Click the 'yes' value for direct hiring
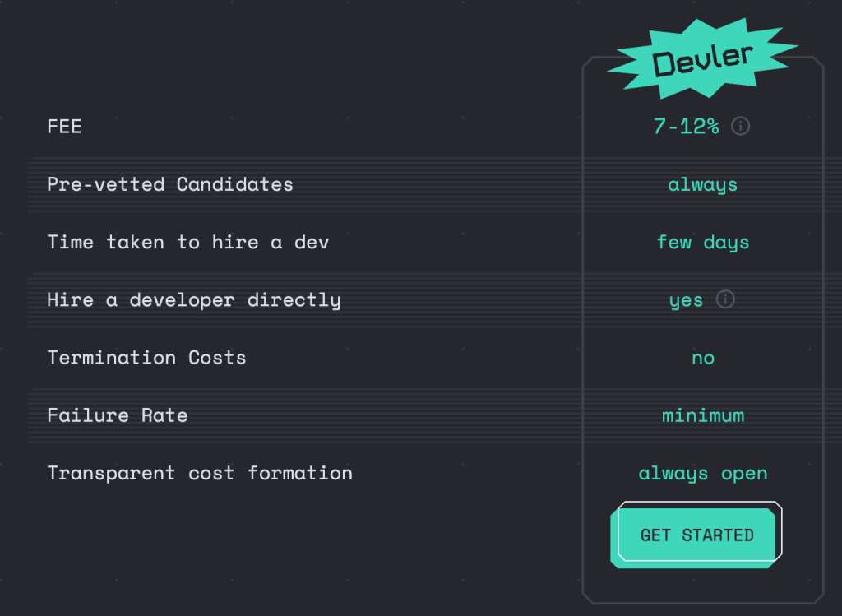Image resolution: width=842 pixels, height=616 pixels. pyautogui.click(x=687, y=301)
